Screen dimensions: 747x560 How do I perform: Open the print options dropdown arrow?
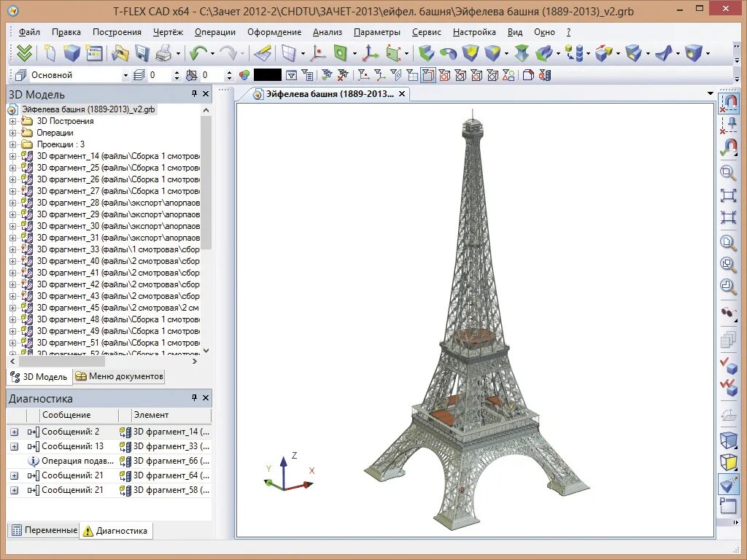point(178,54)
